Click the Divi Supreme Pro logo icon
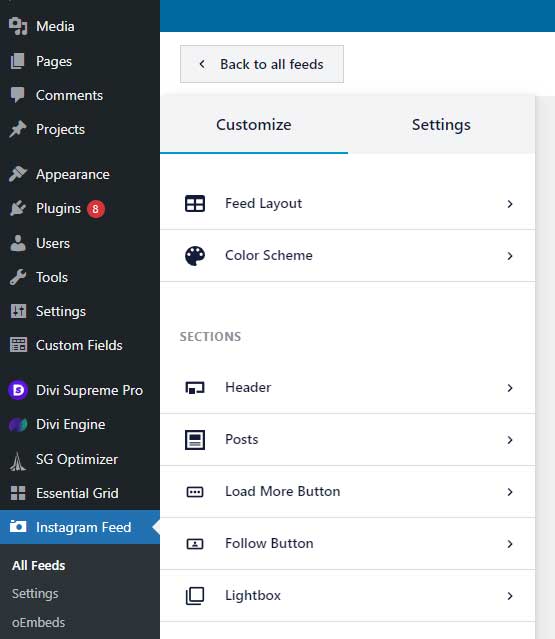Viewport: 555px width, 639px height. coord(18,390)
